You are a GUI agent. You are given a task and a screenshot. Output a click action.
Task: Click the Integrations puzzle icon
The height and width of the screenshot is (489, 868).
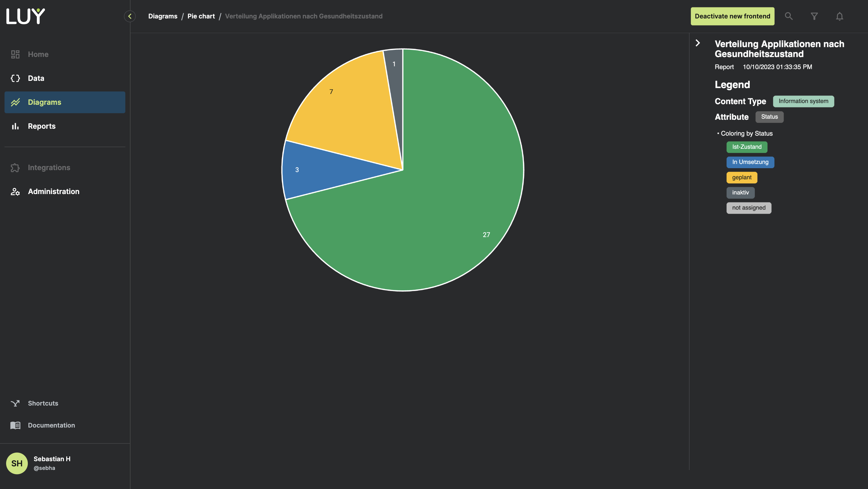tap(15, 168)
